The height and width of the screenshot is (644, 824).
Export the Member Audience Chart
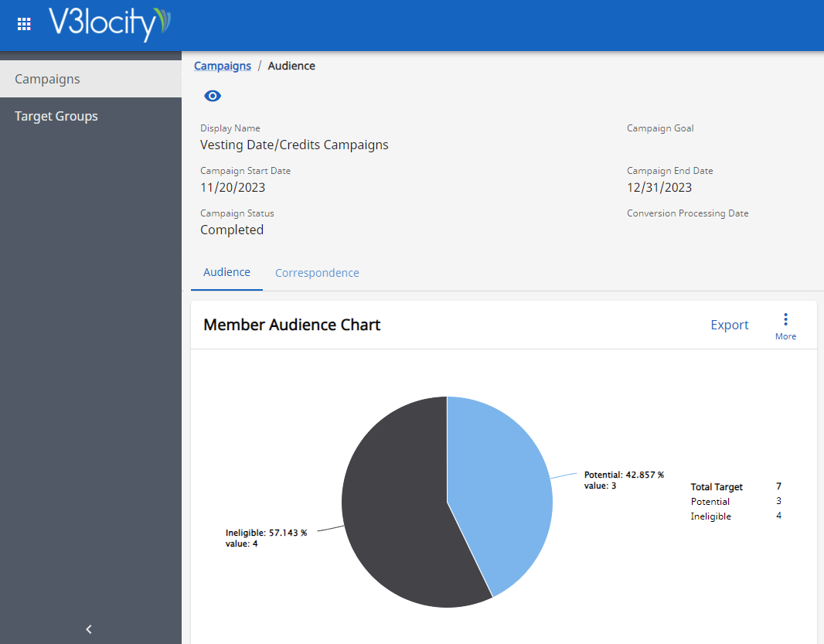(x=729, y=325)
